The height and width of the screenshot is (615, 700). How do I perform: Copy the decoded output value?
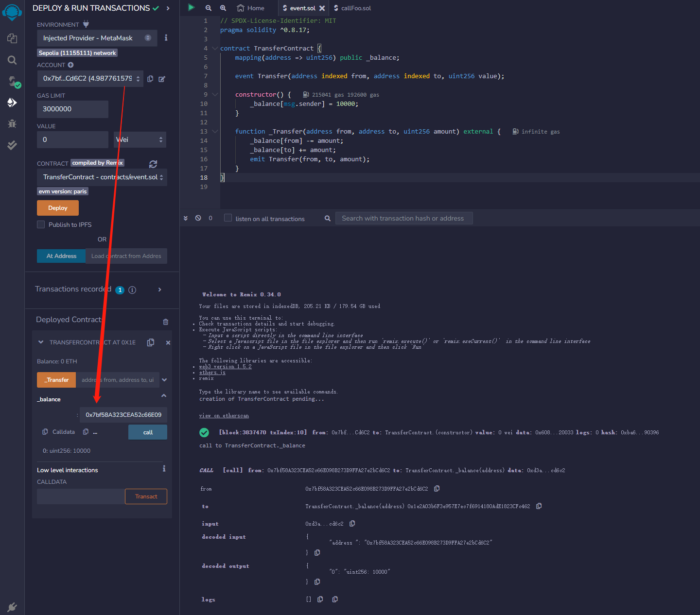point(317,581)
